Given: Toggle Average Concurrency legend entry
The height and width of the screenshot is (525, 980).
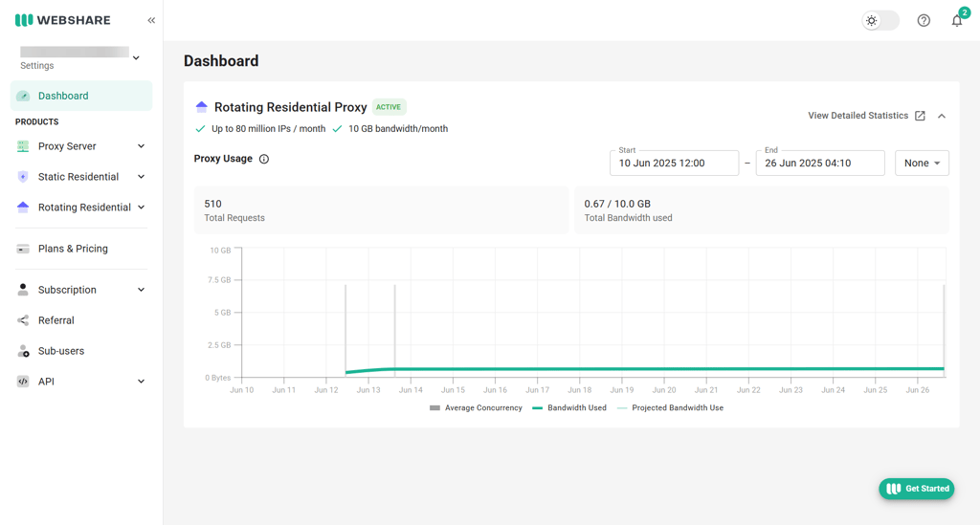Looking at the screenshot, I should point(476,407).
